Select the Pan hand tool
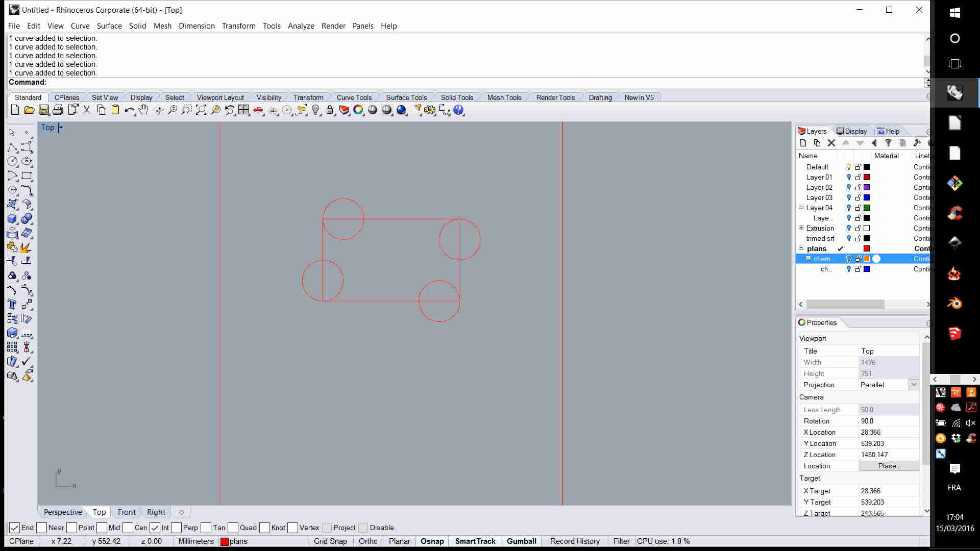Screen dimensions: 980x551 tap(143, 110)
